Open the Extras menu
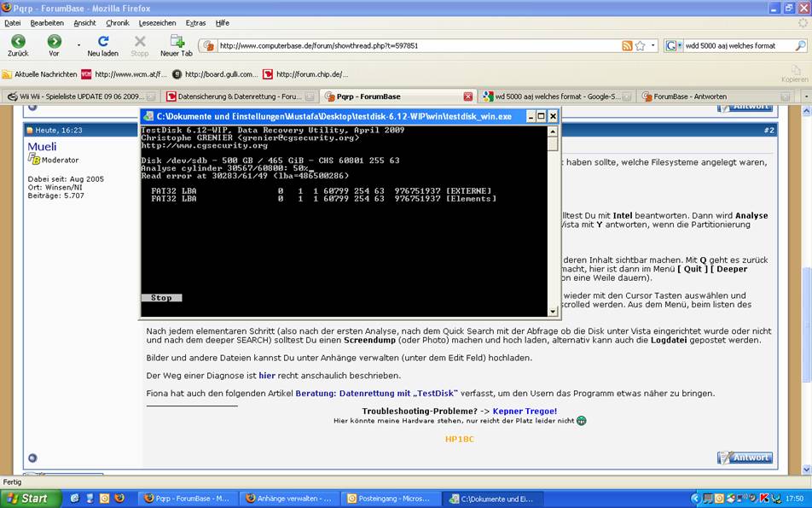The width and height of the screenshot is (812, 508). pos(196,23)
